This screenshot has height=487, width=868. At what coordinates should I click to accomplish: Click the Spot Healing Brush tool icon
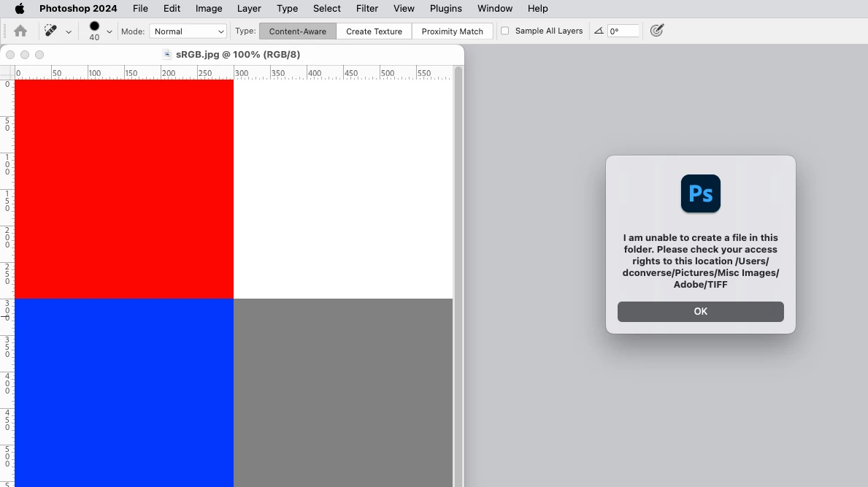[x=50, y=31]
